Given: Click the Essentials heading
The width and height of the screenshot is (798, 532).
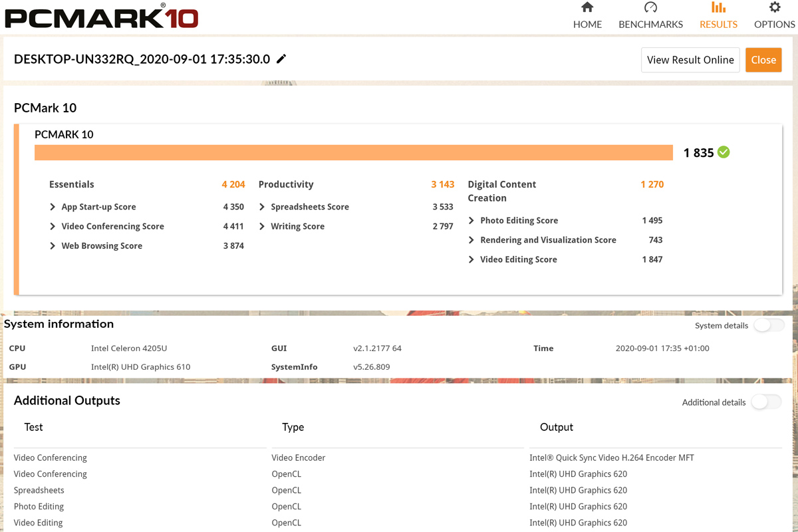Looking at the screenshot, I should [72, 184].
